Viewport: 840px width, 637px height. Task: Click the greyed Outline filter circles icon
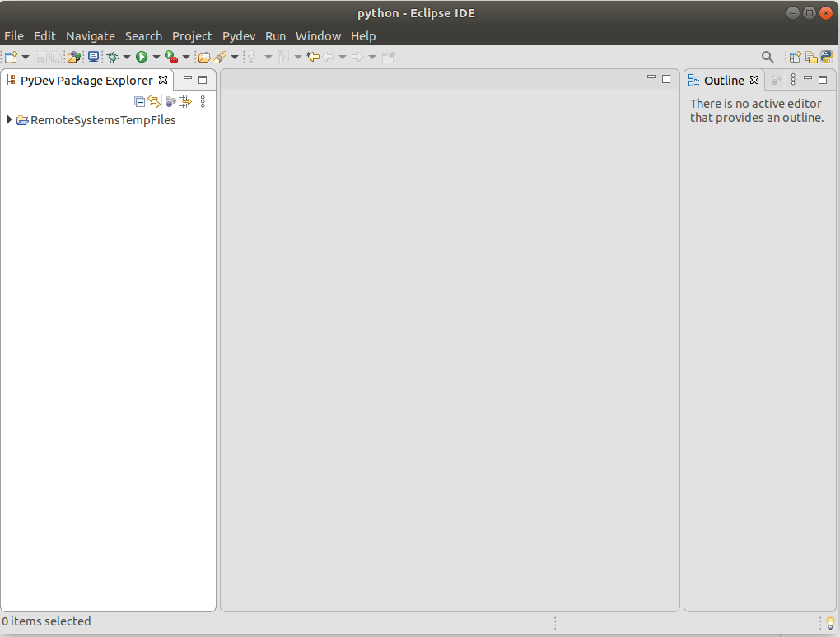point(776,80)
